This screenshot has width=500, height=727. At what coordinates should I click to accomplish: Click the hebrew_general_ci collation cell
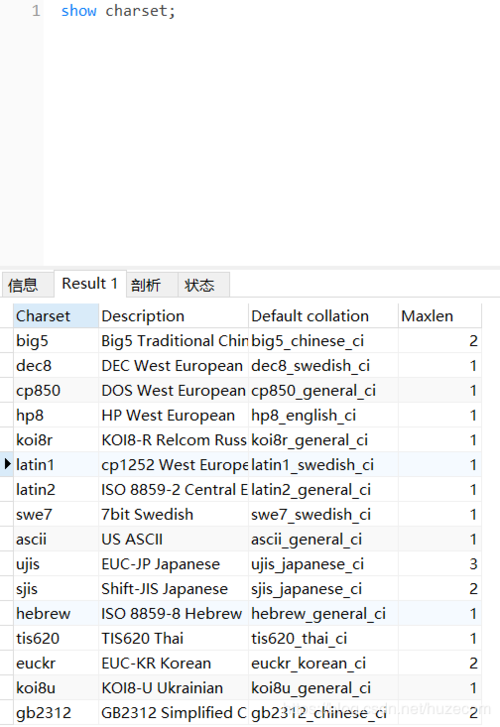click(x=323, y=613)
